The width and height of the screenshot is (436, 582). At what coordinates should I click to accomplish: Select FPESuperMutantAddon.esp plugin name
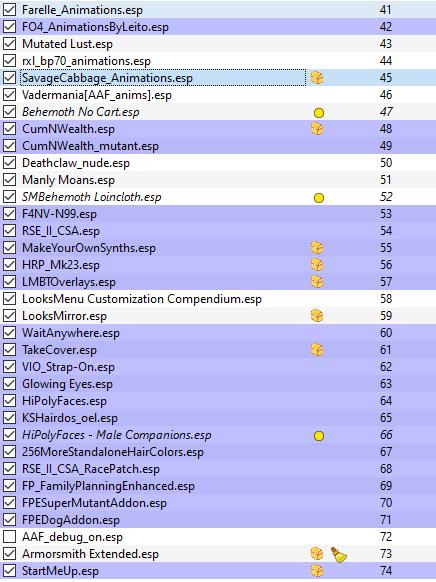pos(94,503)
